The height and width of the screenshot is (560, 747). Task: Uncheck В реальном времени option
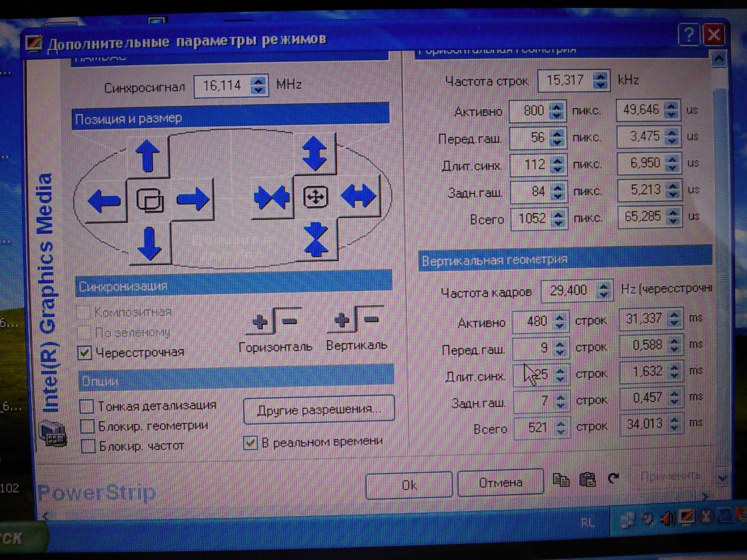click(250, 442)
